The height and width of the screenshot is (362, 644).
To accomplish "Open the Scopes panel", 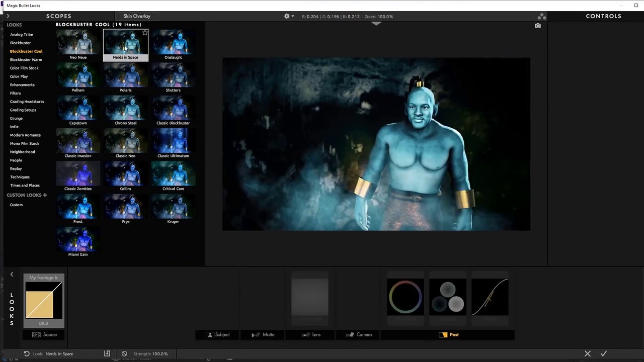I will 59,16.
